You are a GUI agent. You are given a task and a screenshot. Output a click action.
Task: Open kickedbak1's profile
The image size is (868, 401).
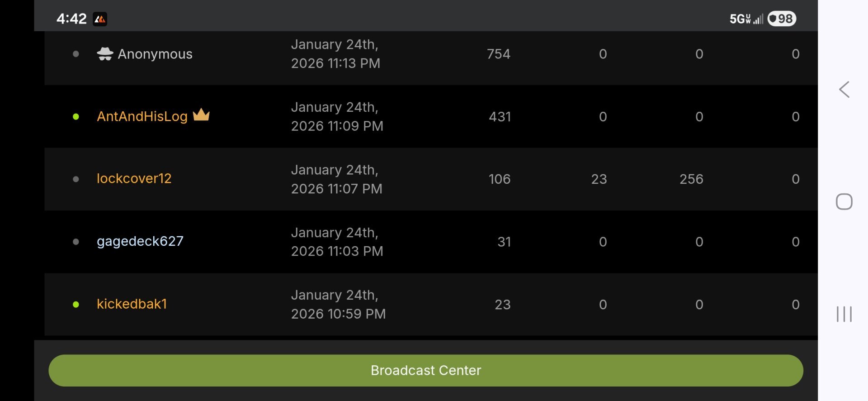click(x=132, y=304)
